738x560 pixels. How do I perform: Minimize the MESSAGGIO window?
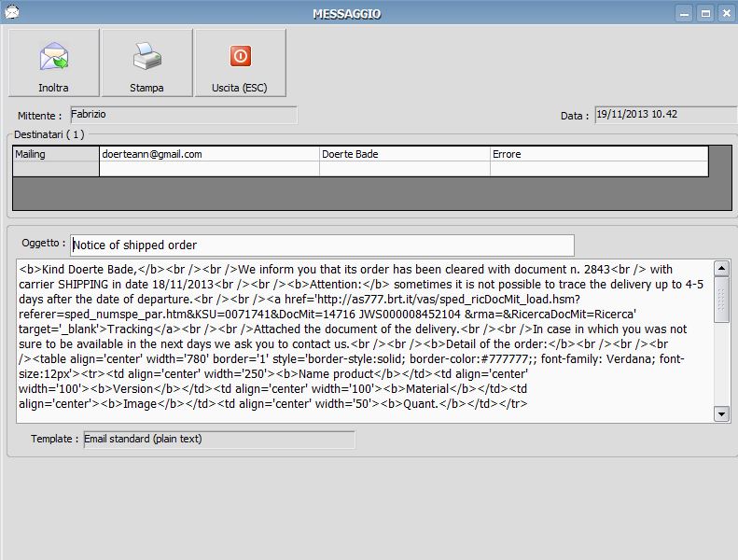684,13
